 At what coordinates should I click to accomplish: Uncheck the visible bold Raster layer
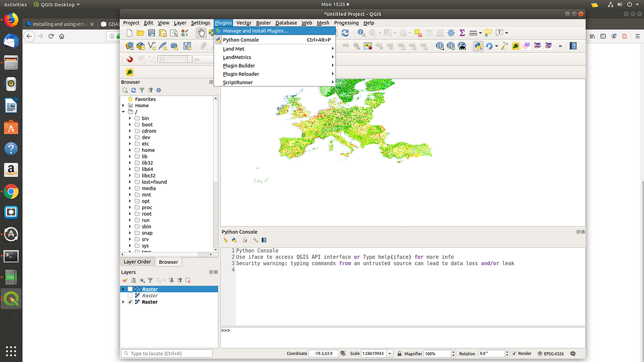tap(130, 302)
